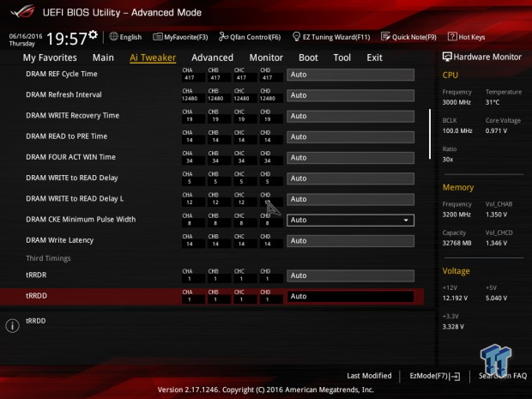Click the 3200 MHz memory frequency value

coord(456,215)
